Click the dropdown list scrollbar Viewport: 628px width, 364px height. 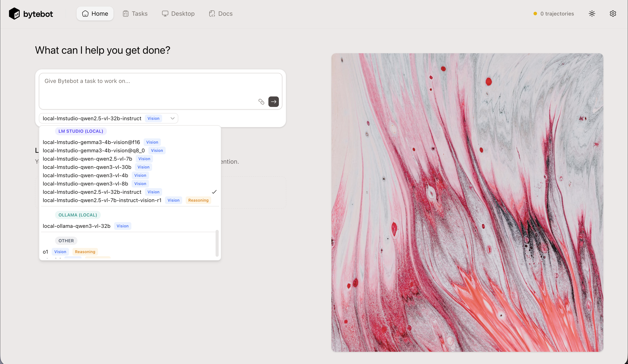click(x=217, y=243)
